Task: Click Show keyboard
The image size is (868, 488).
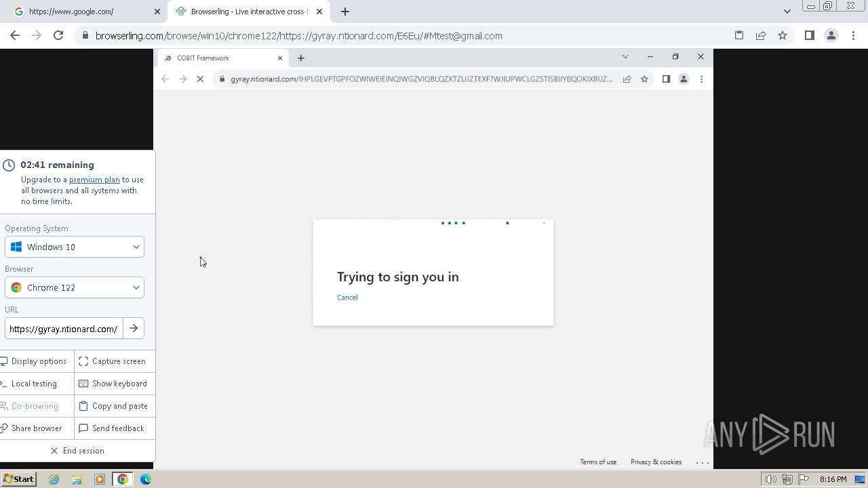Action: click(113, 384)
